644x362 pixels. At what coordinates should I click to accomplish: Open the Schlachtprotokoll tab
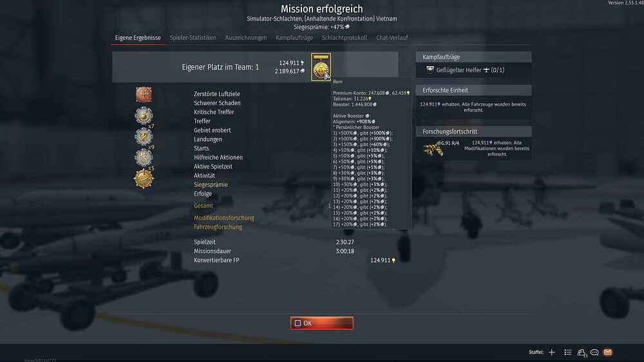[x=344, y=38]
